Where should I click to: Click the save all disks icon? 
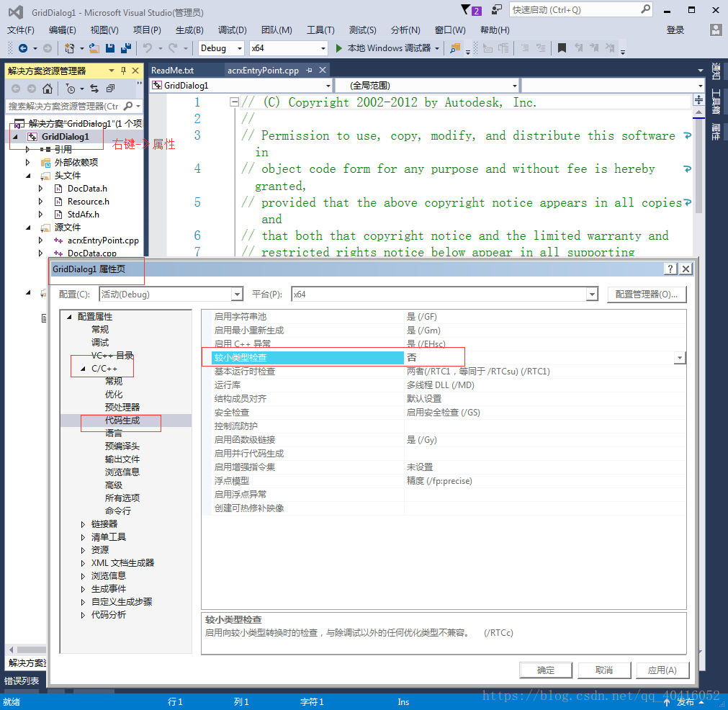click(125, 48)
